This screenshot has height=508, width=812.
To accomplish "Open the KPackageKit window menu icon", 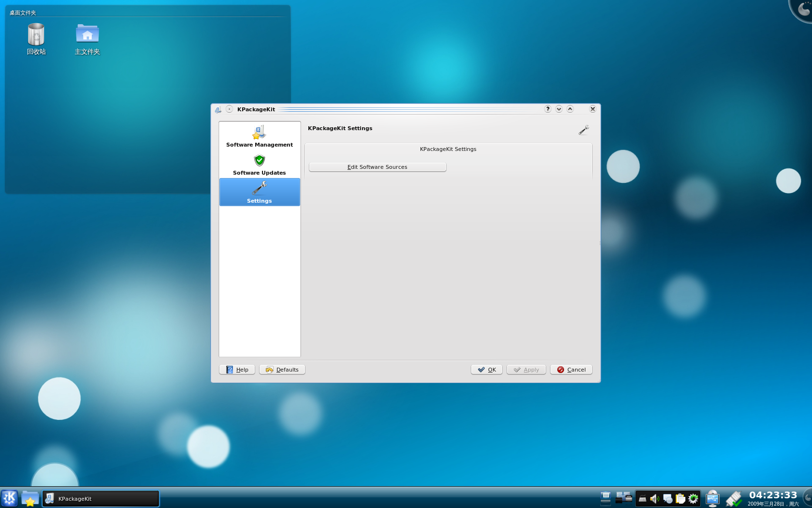I will 218,109.
